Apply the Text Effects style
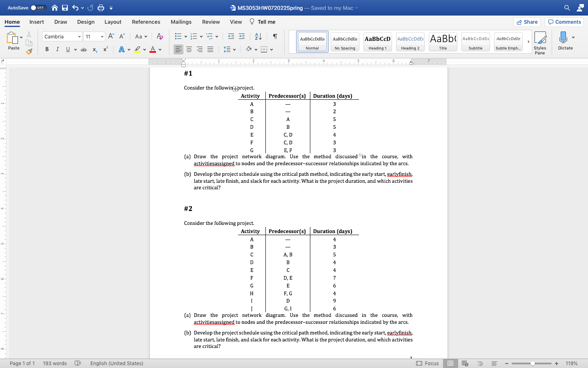The height and width of the screenshot is (368, 588). [x=121, y=49]
